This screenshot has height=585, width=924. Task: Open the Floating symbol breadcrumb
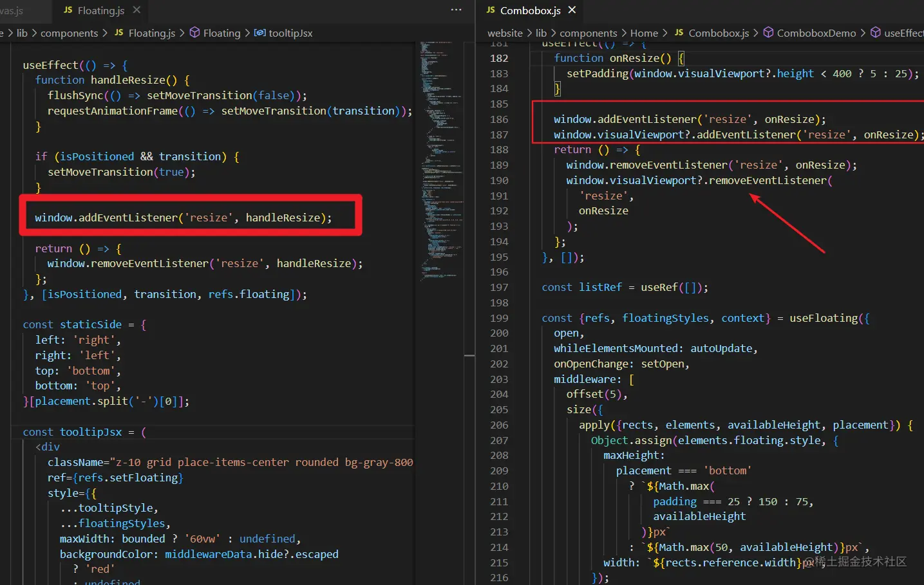point(222,33)
